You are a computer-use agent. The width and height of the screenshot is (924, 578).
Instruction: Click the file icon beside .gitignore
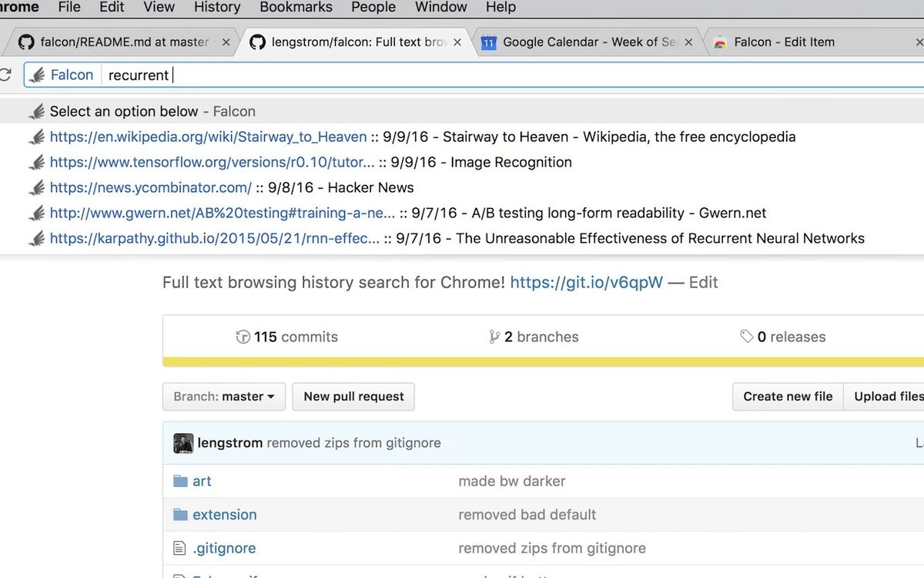[180, 547]
